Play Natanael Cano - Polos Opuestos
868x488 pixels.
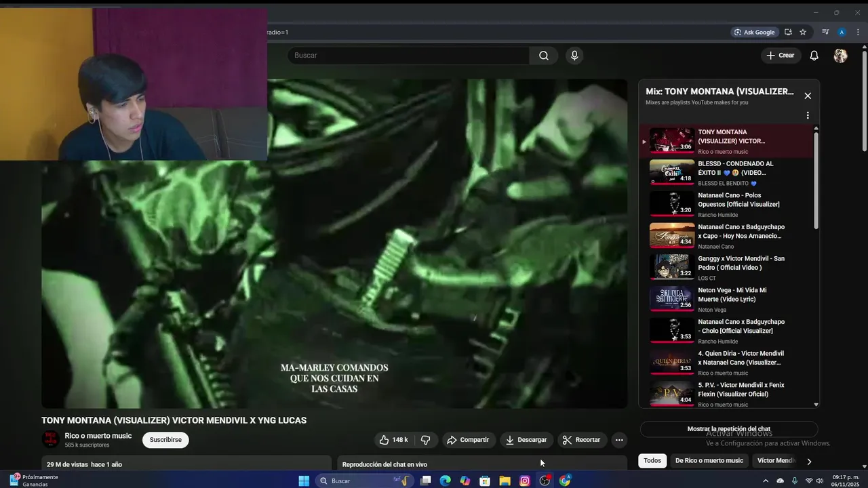coord(726,205)
